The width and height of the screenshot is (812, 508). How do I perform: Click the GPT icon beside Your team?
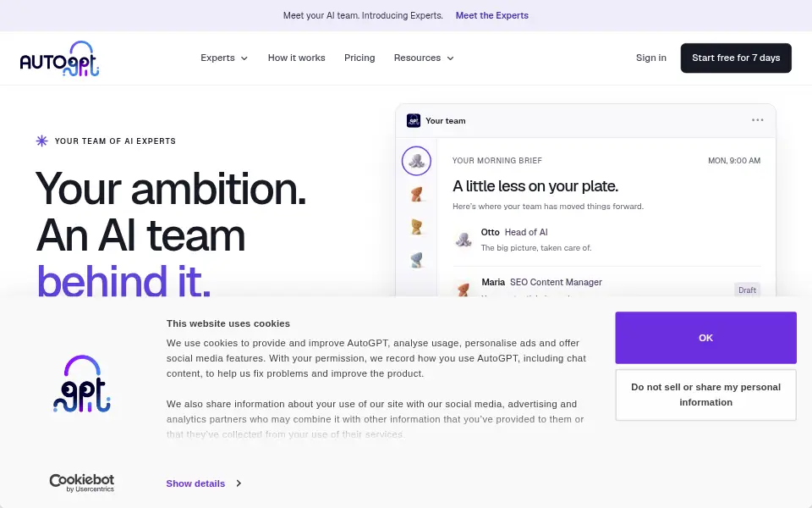[414, 121]
